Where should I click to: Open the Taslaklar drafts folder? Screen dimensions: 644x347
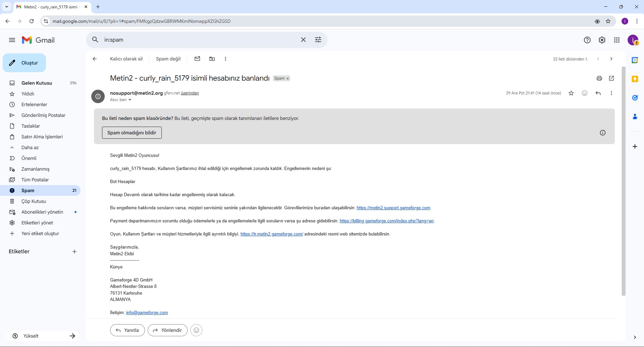point(40,126)
